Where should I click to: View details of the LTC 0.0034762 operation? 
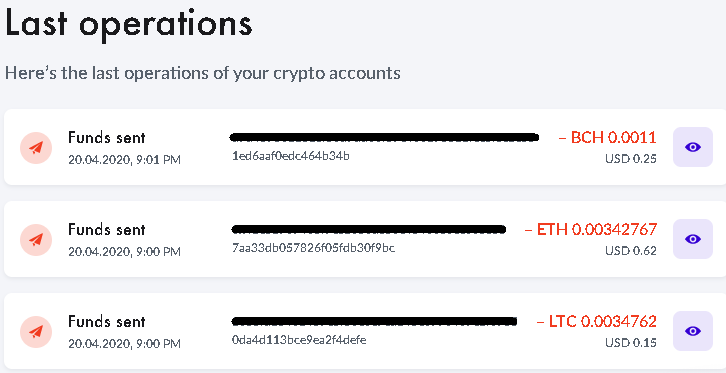(x=692, y=331)
